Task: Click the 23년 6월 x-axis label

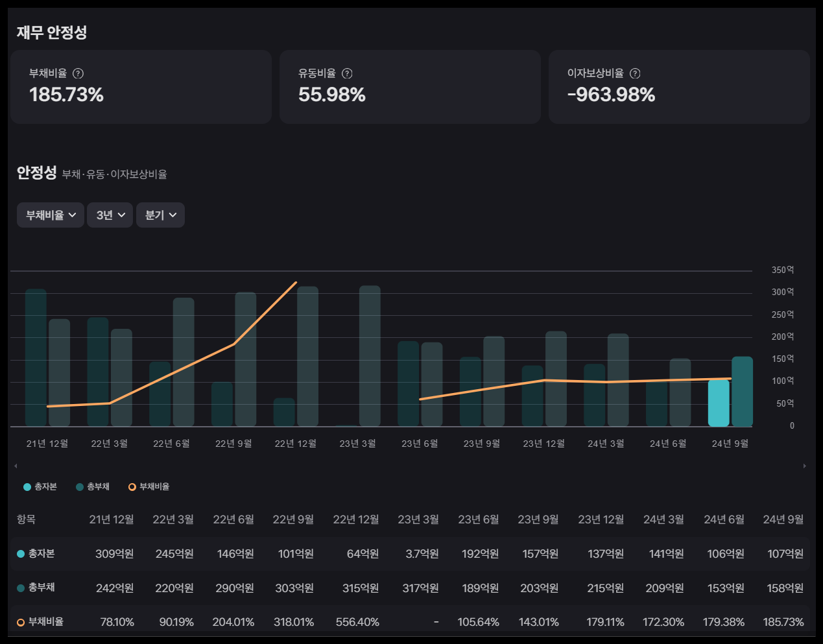Action: (x=420, y=444)
